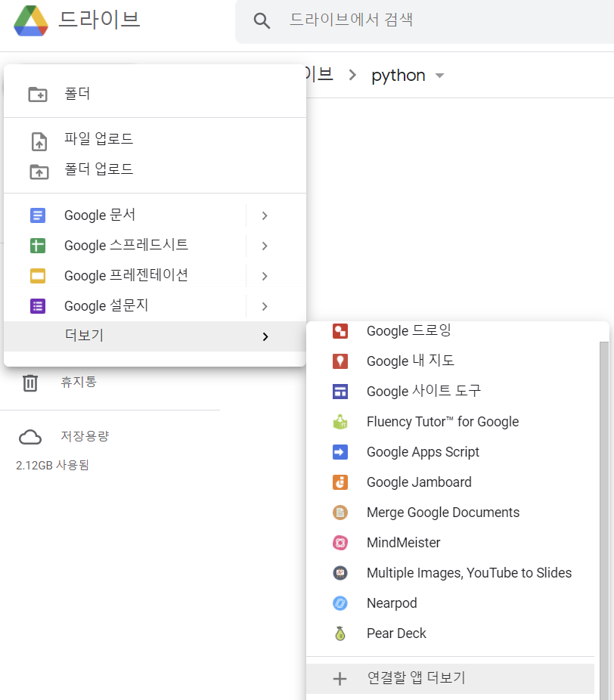Select MindMeister entry
The image size is (614, 700).
coord(451,543)
